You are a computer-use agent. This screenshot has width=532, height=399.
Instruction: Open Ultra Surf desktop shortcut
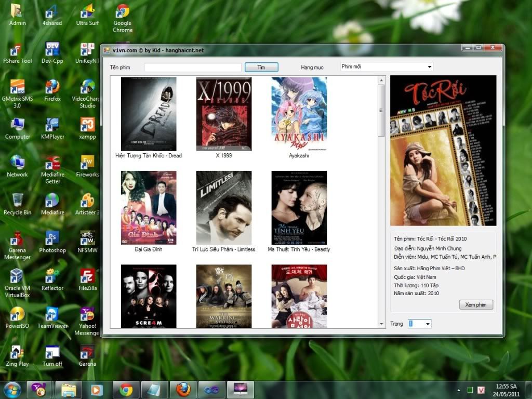[x=87, y=15]
